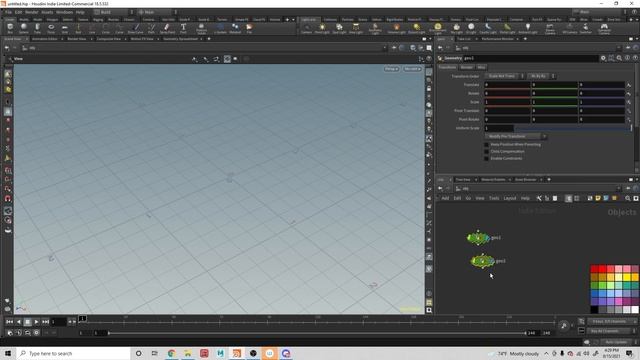
Task: Click the network editor search icon
Action: (628, 198)
